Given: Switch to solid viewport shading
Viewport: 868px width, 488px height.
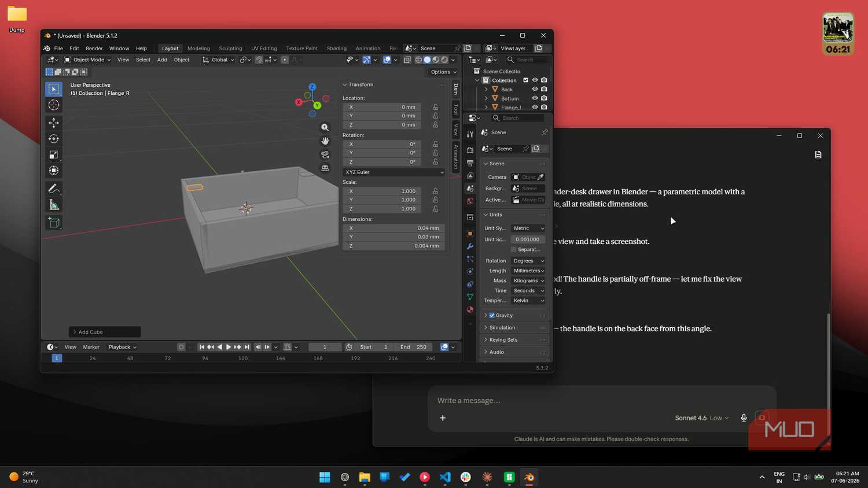Looking at the screenshot, I should click(x=427, y=60).
